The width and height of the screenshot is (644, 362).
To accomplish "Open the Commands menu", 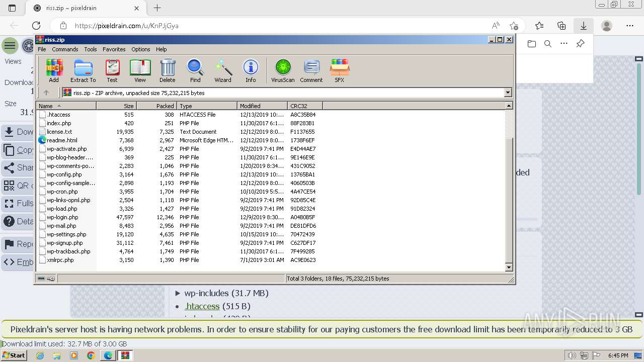I will point(65,49).
